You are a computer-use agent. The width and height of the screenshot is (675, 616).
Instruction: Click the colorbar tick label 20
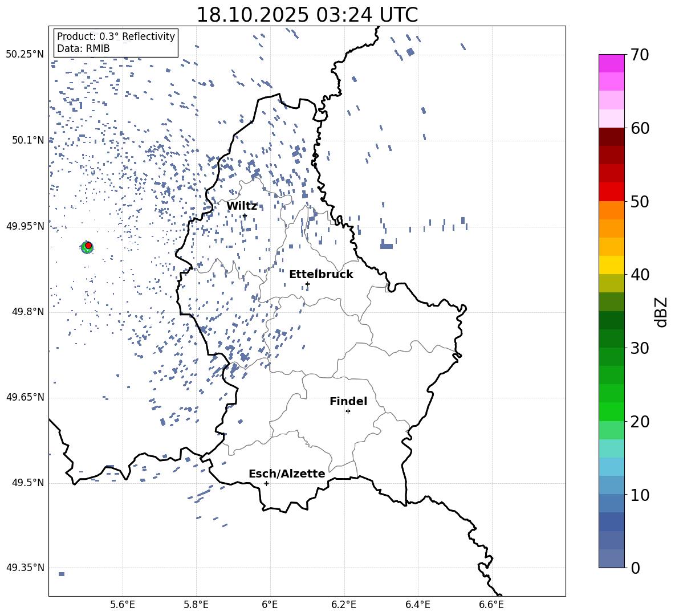pos(640,422)
